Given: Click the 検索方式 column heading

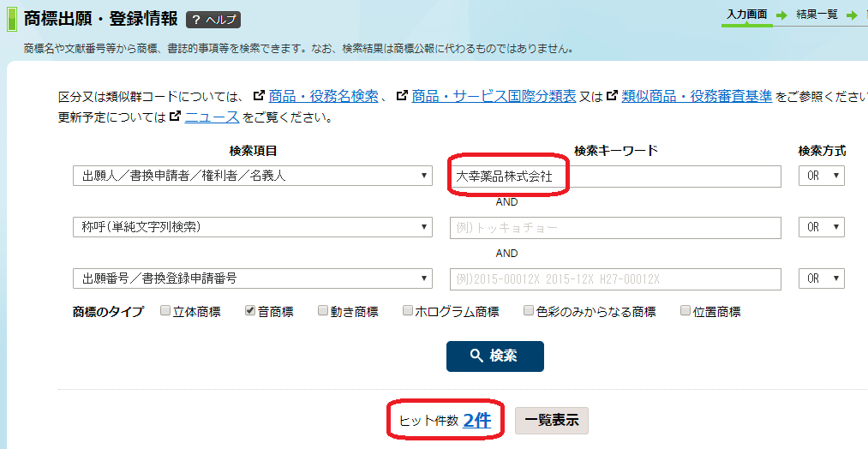Looking at the screenshot, I should pyautogui.click(x=822, y=151).
